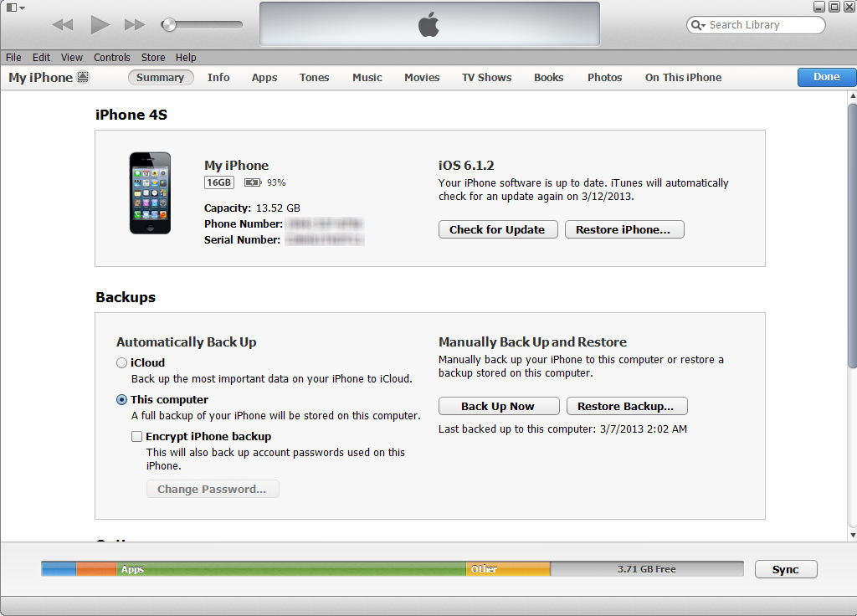This screenshot has width=857, height=616.
Task: Enable Encrypt iPhone backup checkbox
Action: tap(136, 436)
